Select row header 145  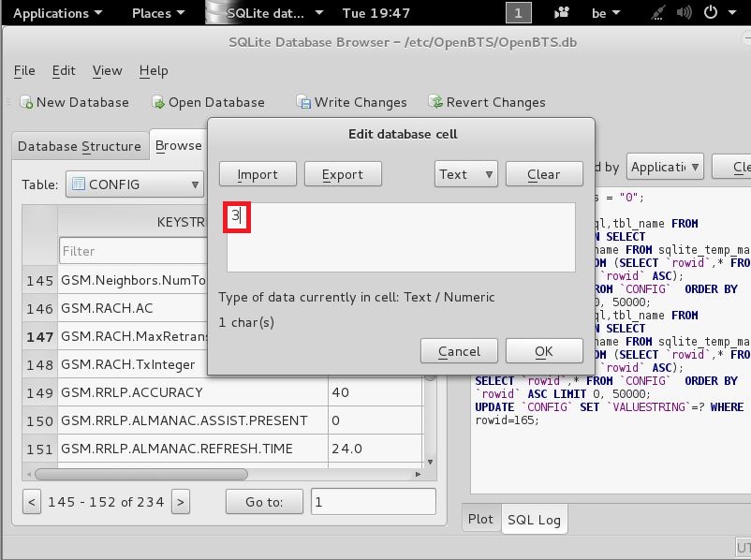[x=39, y=280]
